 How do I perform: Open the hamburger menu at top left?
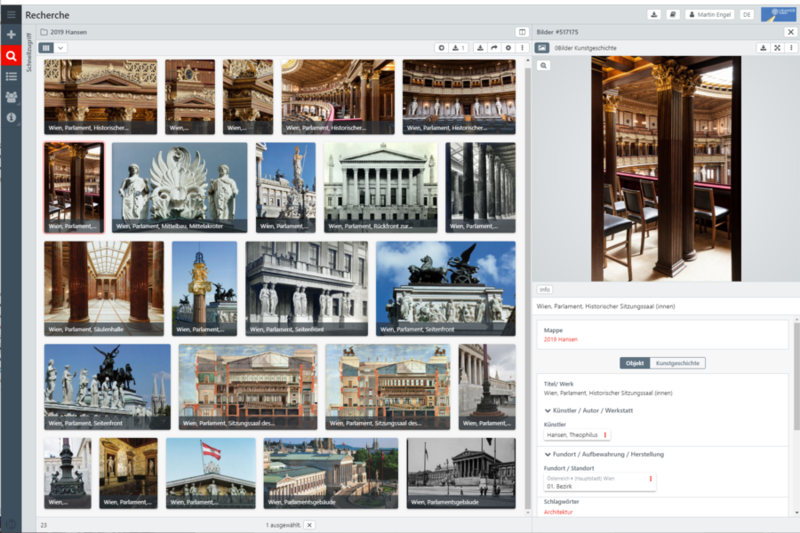coord(11,15)
